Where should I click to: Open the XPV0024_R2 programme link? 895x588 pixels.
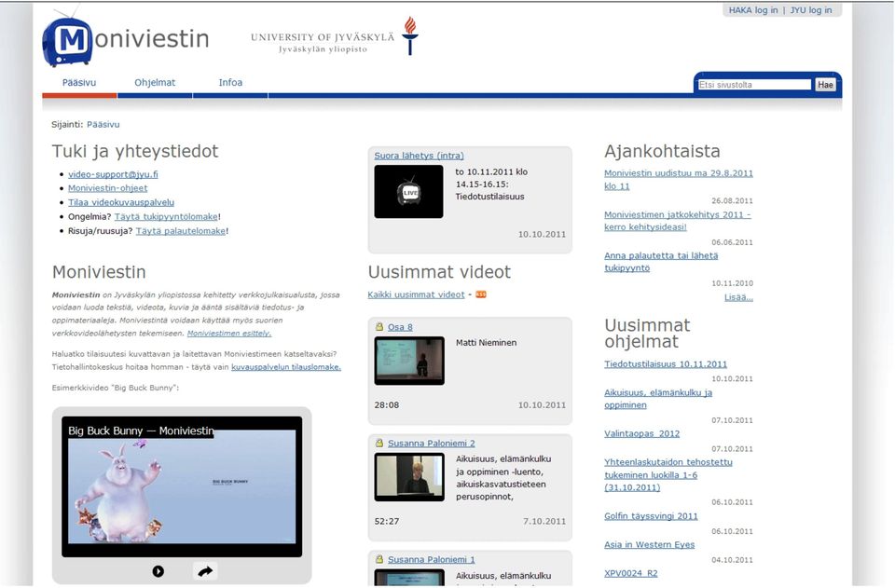(x=631, y=573)
